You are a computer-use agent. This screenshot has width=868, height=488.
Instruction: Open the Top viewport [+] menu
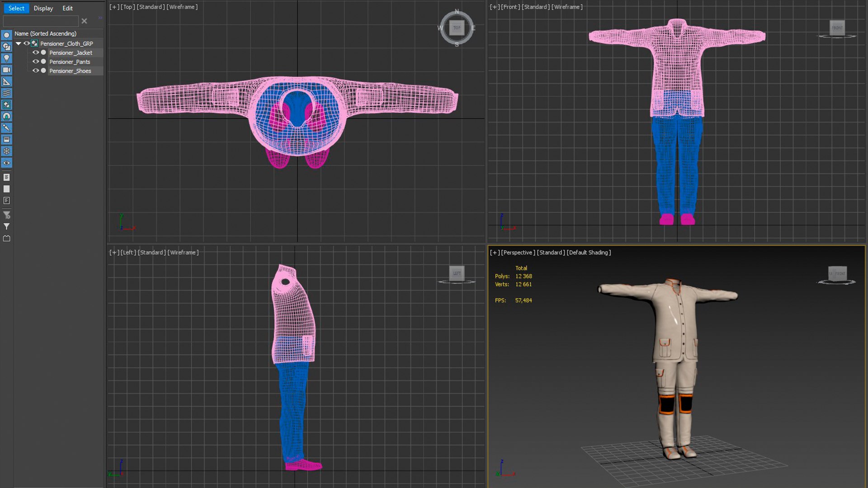coord(114,7)
